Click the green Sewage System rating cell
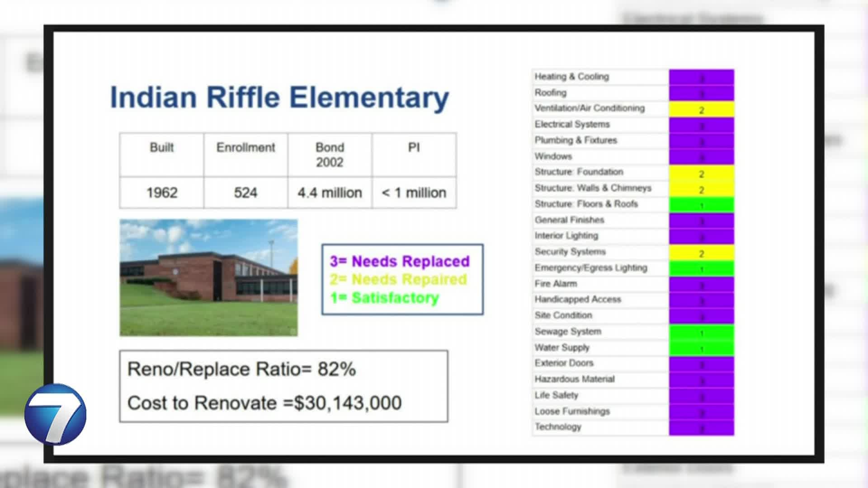Viewport: 868px width, 488px height. tap(701, 332)
